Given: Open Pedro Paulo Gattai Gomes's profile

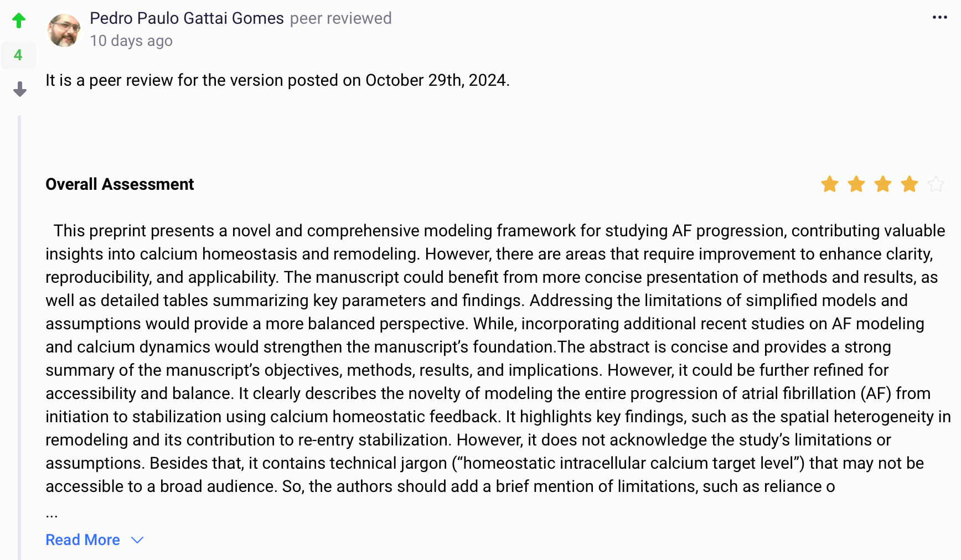Looking at the screenshot, I should 187,18.
